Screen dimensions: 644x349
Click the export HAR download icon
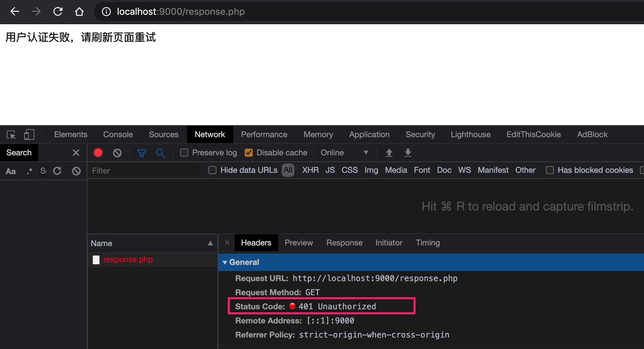(x=408, y=153)
